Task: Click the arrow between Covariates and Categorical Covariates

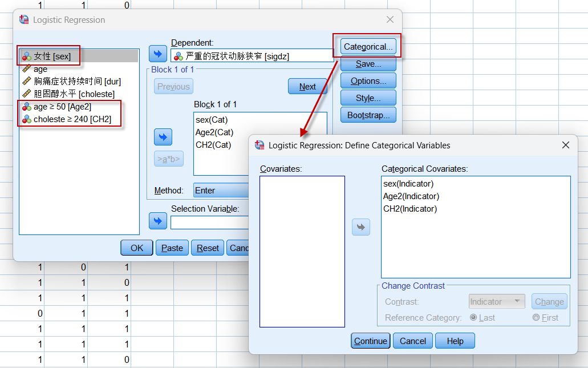Action: coord(361,227)
